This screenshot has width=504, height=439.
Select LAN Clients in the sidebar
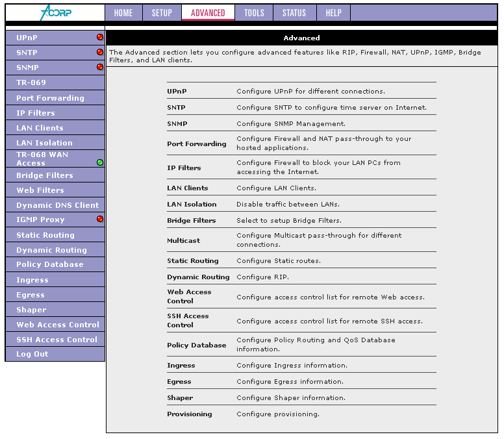pyautogui.click(x=55, y=127)
